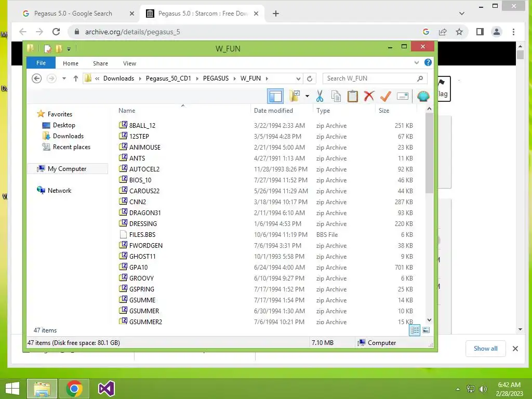Screen dimensions: 532x399
Task: Switch to the View ribbon tab
Action: (x=129, y=63)
